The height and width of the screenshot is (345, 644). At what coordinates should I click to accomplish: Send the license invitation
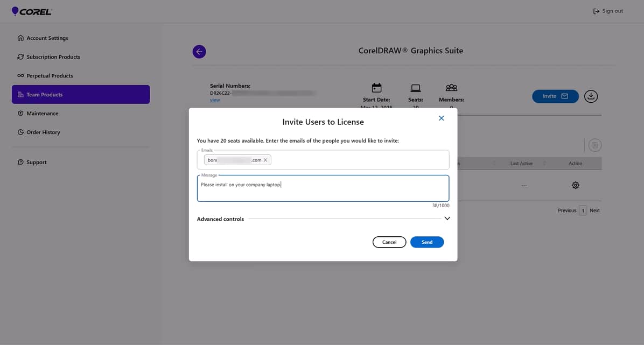[427, 242]
